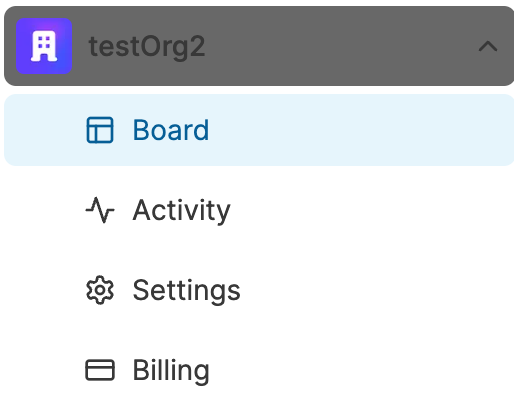Click the Activity text label
This screenshot has width=514, height=418.
[182, 211]
